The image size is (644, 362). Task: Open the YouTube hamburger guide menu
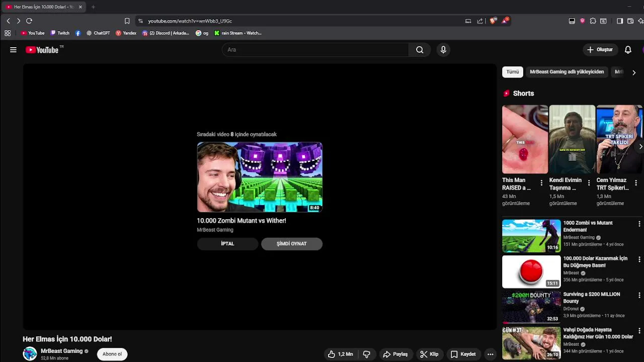point(13,50)
